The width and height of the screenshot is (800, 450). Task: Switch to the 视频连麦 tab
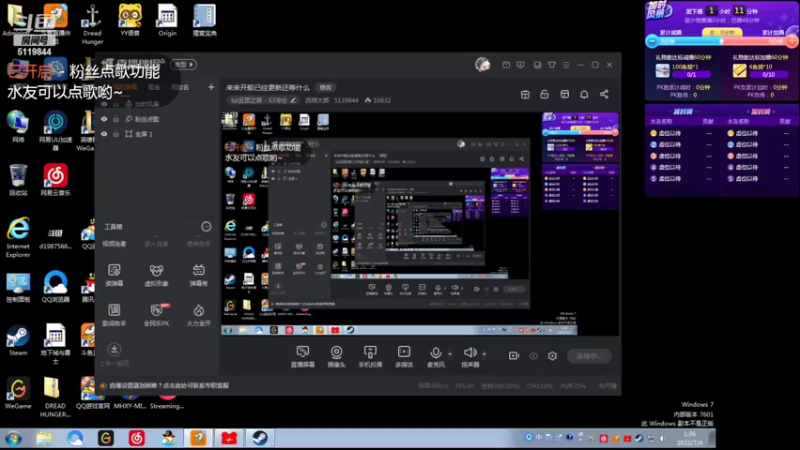[114, 244]
